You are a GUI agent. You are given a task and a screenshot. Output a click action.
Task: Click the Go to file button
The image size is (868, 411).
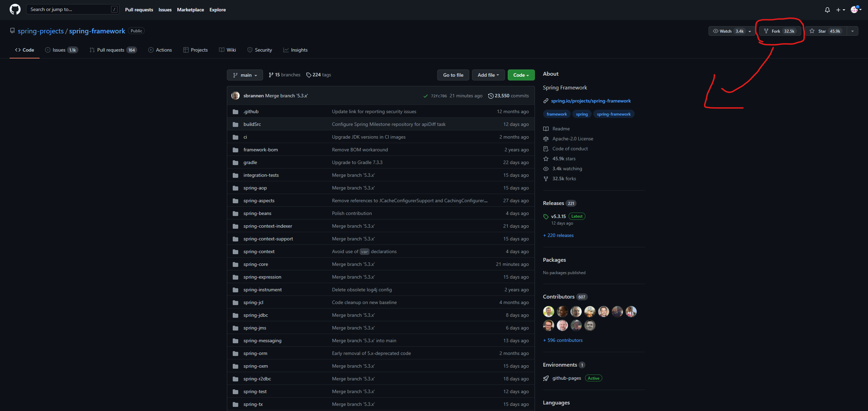[453, 75]
